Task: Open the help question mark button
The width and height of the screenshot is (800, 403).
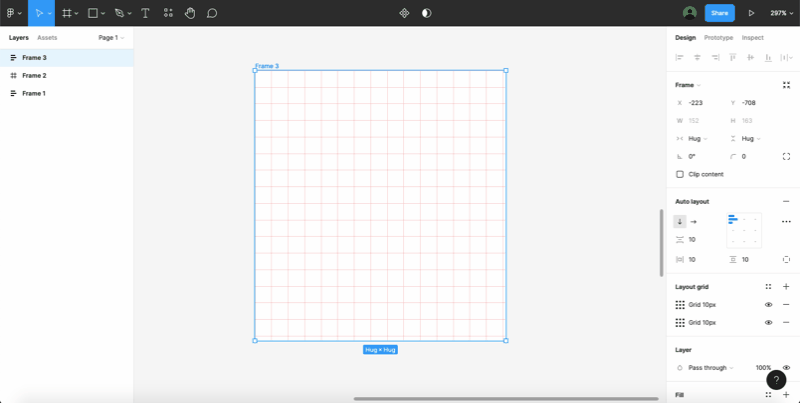Action: click(x=776, y=380)
